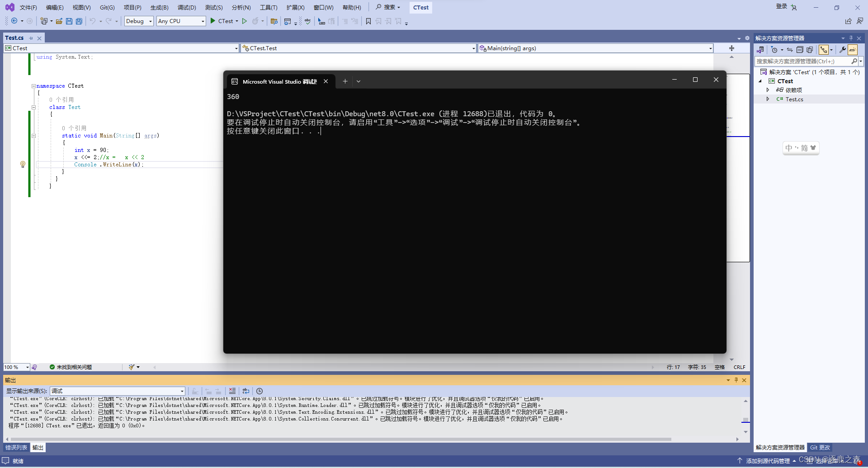
Task: Click the Live Share icon in the top right
Action: pyautogui.click(x=849, y=21)
